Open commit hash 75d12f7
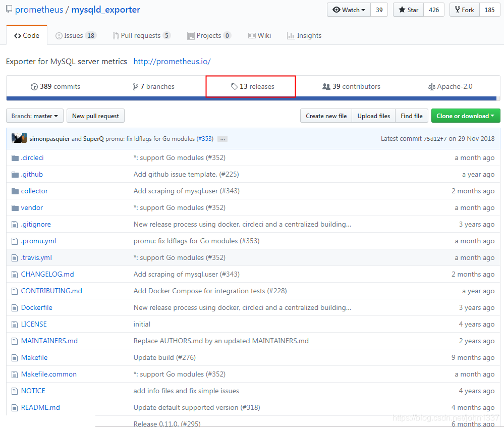Viewport: 504px width, 427px height. click(435, 139)
